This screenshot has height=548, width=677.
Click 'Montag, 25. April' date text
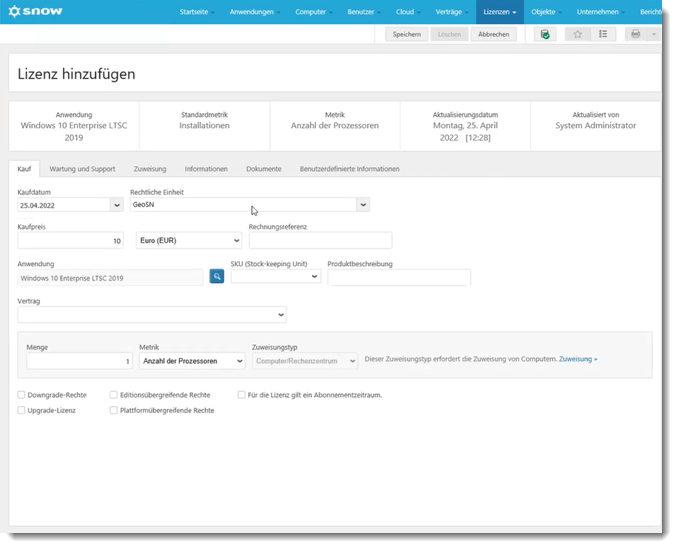click(465, 126)
